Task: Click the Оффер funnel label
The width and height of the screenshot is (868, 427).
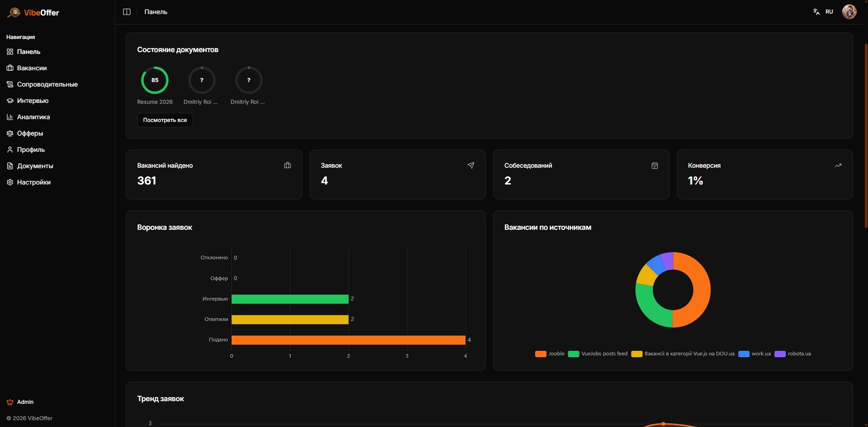Action: [219, 278]
